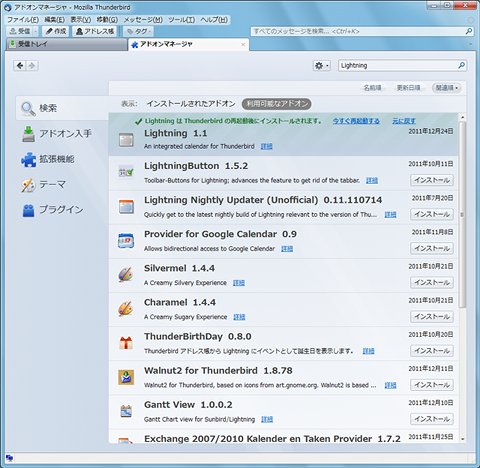This screenshot has height=468, width=480.
Task: Click the scrollbar down arrow of the add-on list
Action: click(462, 439)
